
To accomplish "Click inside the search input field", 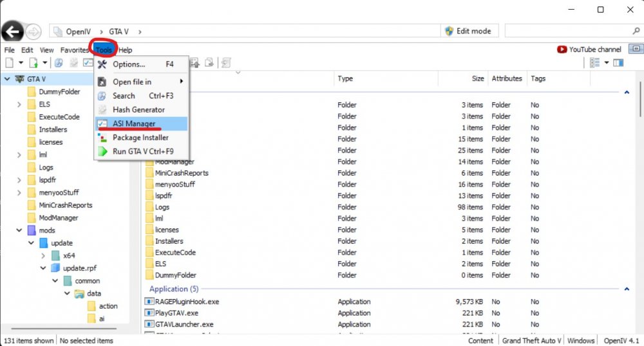I will [567, 31].
